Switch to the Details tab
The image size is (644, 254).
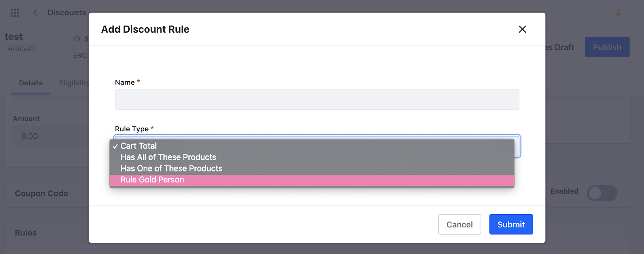click(31, 83)
